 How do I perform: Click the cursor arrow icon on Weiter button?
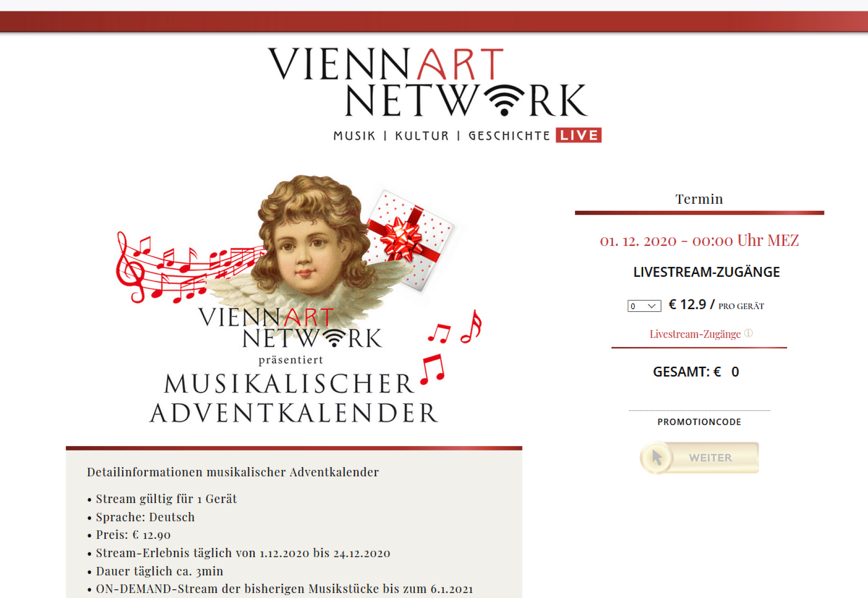pyautogui.click(x=657, y=457)
